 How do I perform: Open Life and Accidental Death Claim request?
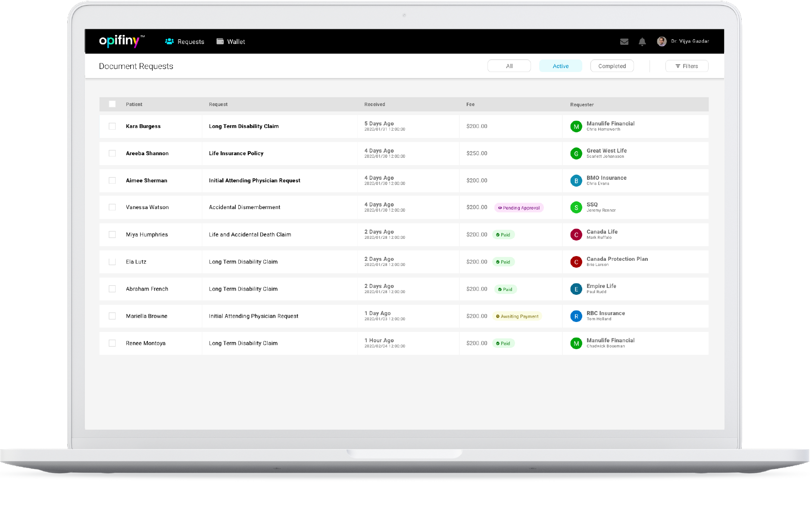coord(250,234)
